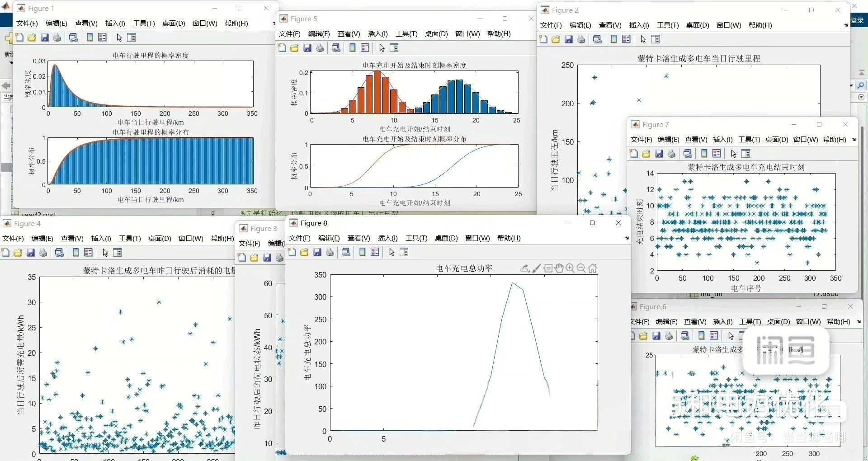This screenshot has width=868, height=461.
Task: Click the dock arrow in Figure 7 menu bar
Action: click(854, 140)
